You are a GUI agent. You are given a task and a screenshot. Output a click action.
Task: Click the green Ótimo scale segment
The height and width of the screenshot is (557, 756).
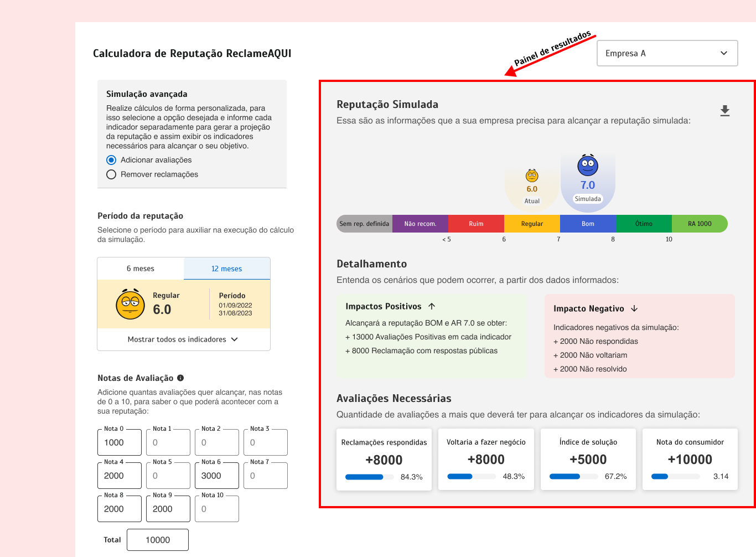point(644,224)
